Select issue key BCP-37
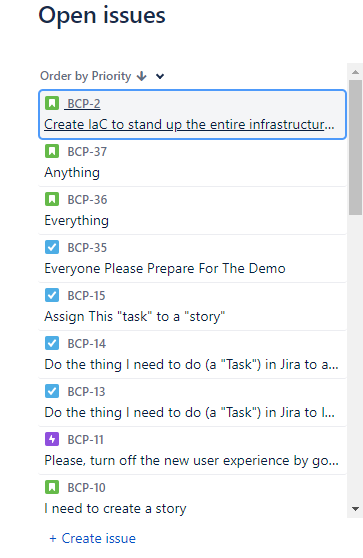 pyautogui.click(x=87, y=152)
